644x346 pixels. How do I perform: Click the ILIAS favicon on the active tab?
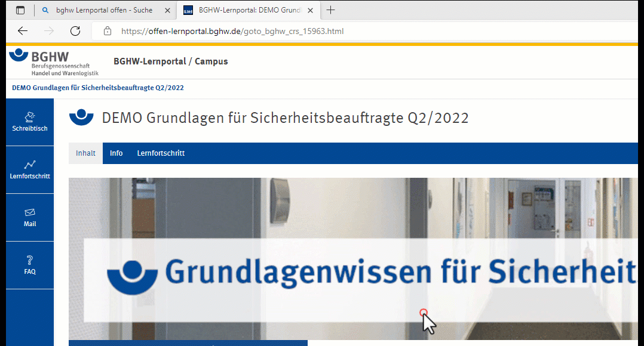pyautogui.click(x=188, y=11)
